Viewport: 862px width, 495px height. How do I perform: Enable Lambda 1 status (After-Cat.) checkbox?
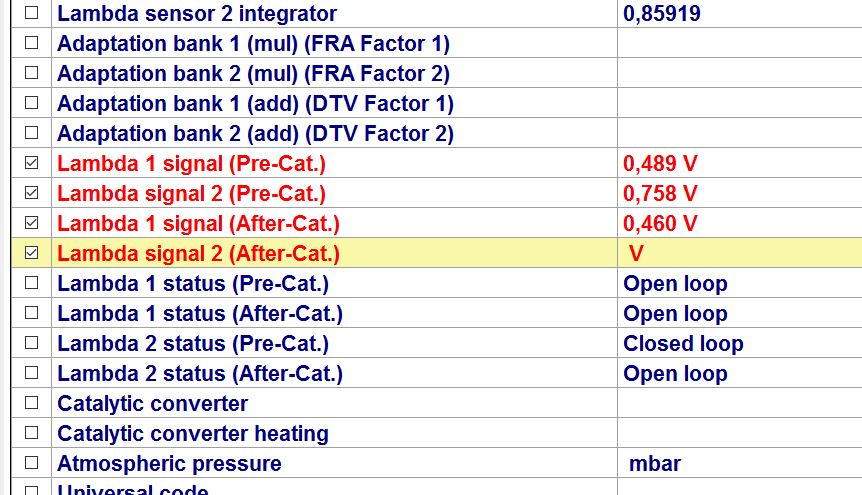coord(32,313)
